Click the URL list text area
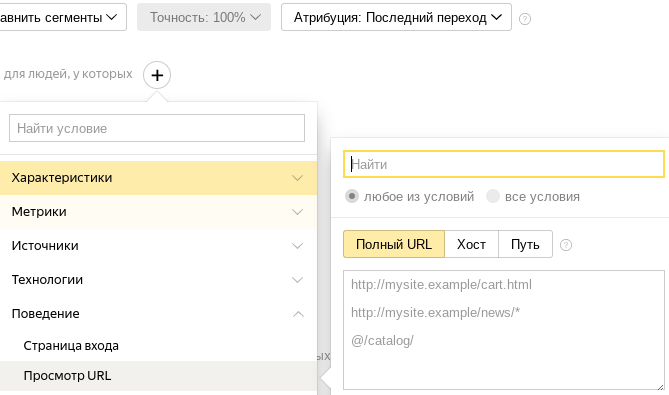This screenshot has height=395, width=669. (504, 330)
